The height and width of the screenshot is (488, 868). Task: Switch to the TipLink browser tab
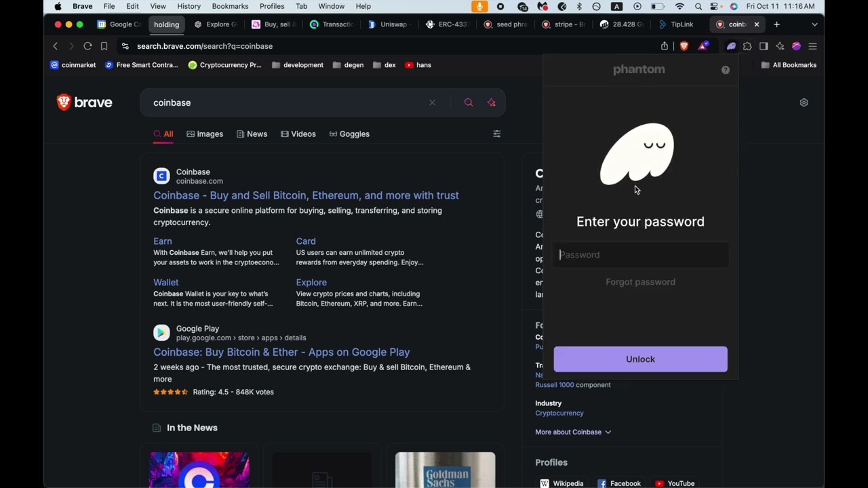pos(676,24)
